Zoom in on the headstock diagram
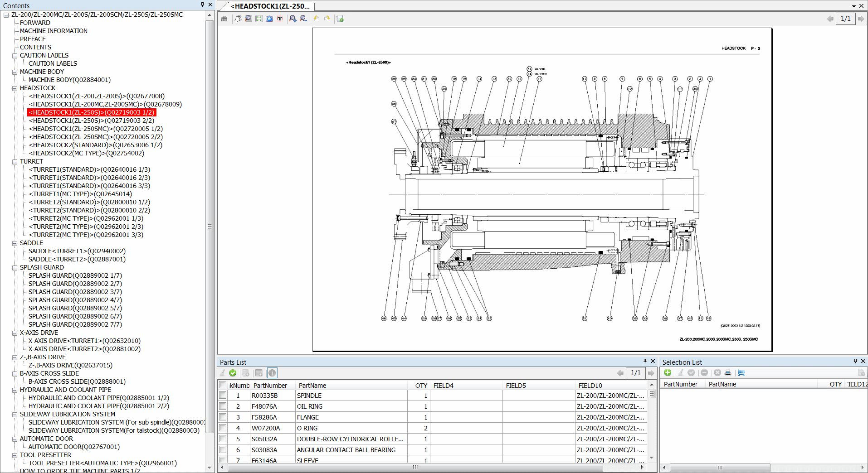The image size is (868, 473). [293, 19]
